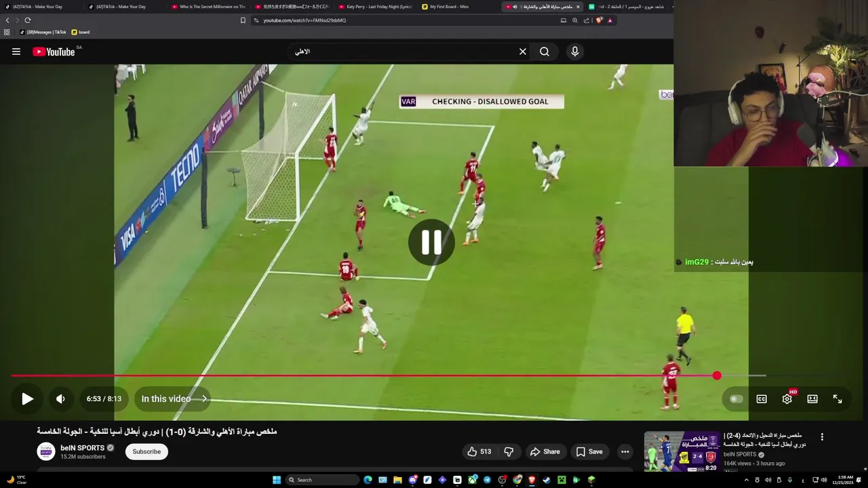Open Messages | TikTok bookmark
Screen dimensions: 868x488
(x=43, y=32)
